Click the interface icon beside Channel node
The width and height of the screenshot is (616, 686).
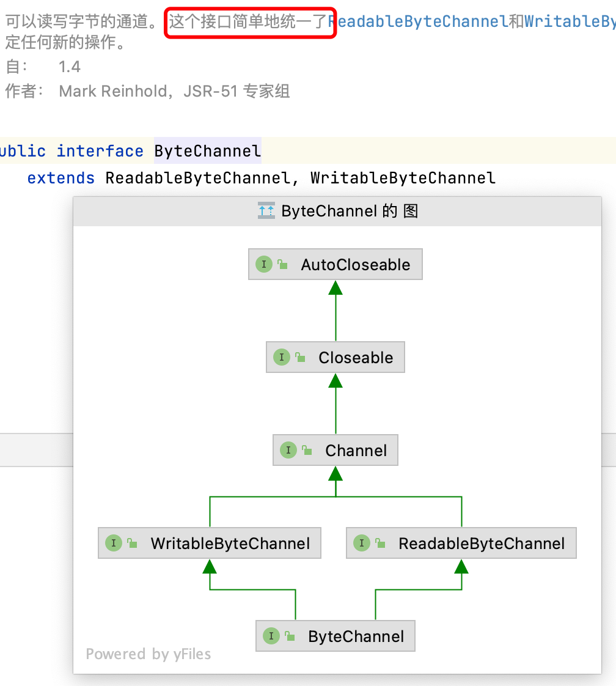point(288,451)
